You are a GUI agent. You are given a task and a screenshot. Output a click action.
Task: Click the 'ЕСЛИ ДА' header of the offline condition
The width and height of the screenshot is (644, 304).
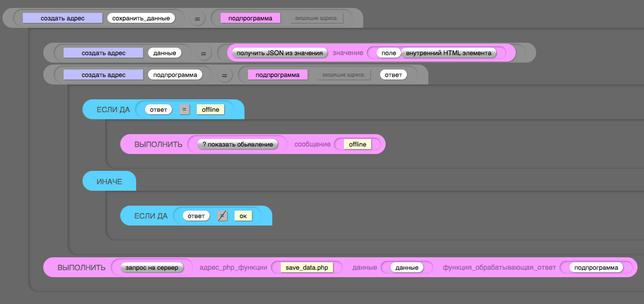(113, 110)
